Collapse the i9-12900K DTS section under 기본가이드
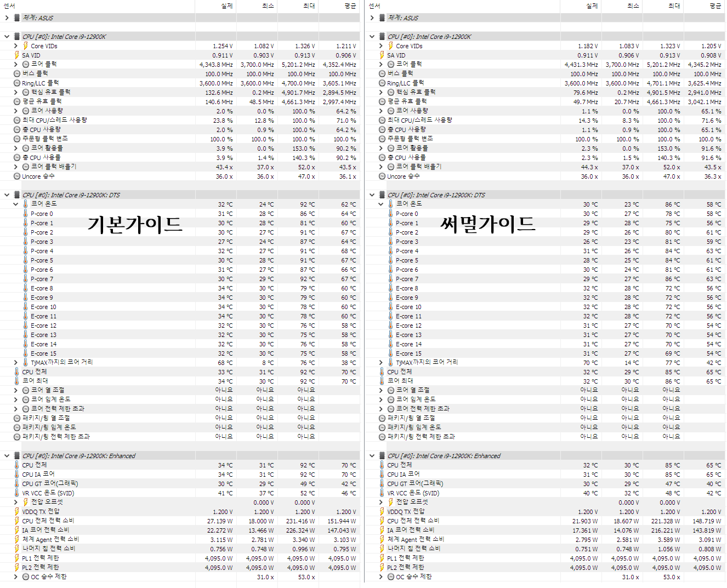Image resolution: width=727 pixels, height=588 pixels. pyautogui.click(x=7, y=195)
